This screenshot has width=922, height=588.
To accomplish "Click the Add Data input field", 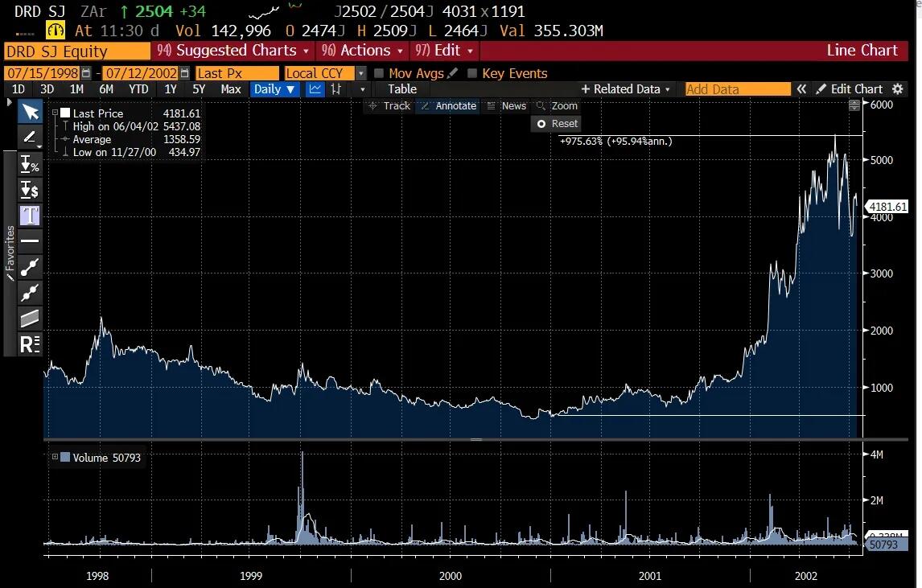I will tap(737, 89).
